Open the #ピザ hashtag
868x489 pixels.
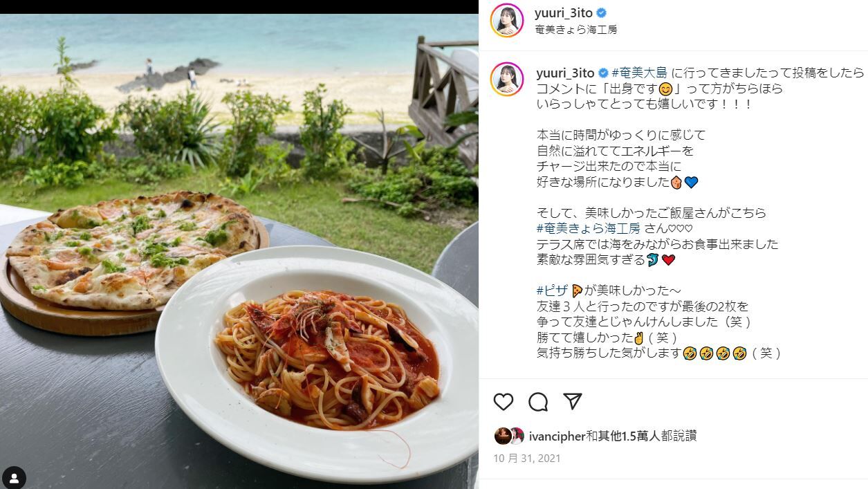(552, 290)
